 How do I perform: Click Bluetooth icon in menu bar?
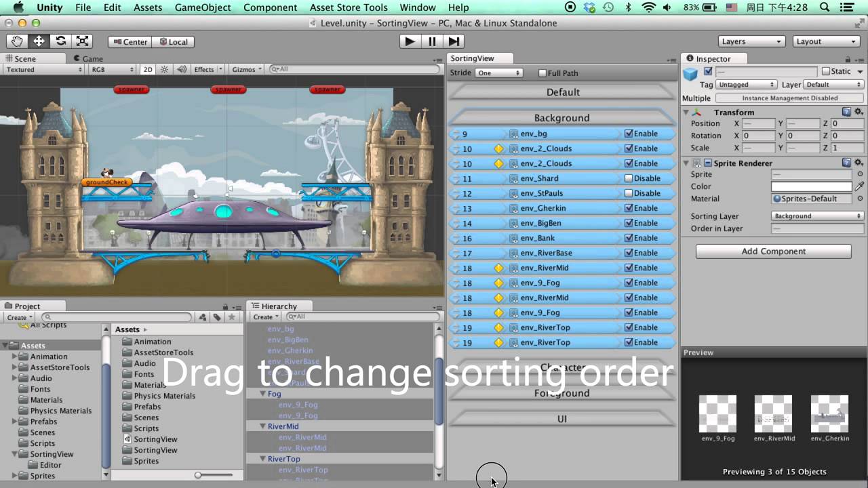click(628, 7)
